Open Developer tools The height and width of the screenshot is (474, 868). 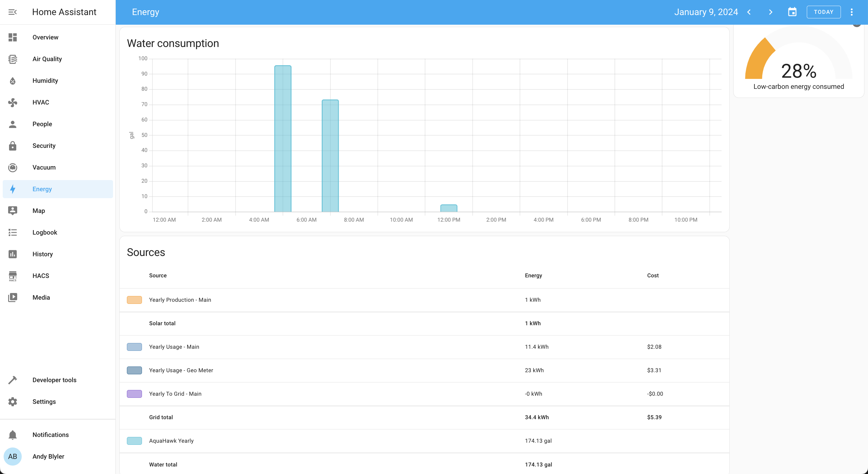click(x=54, y=380)
